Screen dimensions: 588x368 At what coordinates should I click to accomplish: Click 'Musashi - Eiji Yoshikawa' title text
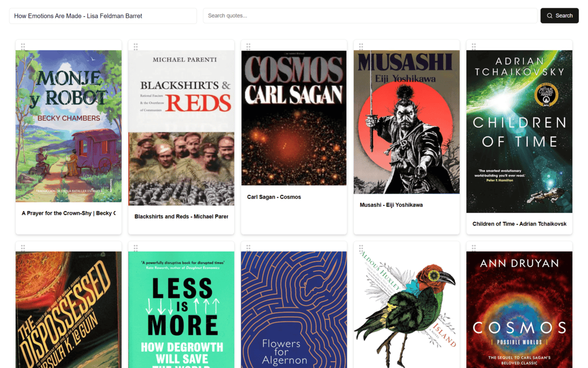coord(391,205)
